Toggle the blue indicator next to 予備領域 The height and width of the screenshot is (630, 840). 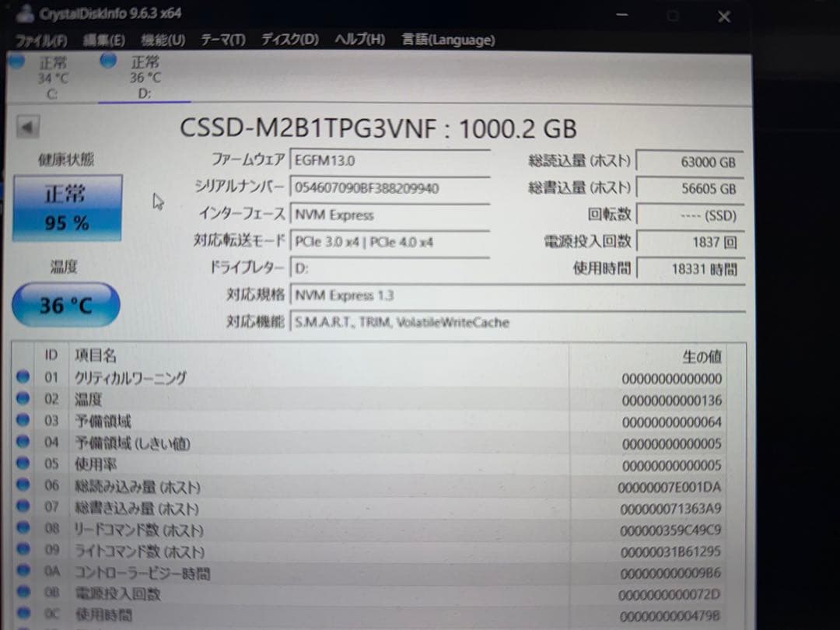point(22,421)
